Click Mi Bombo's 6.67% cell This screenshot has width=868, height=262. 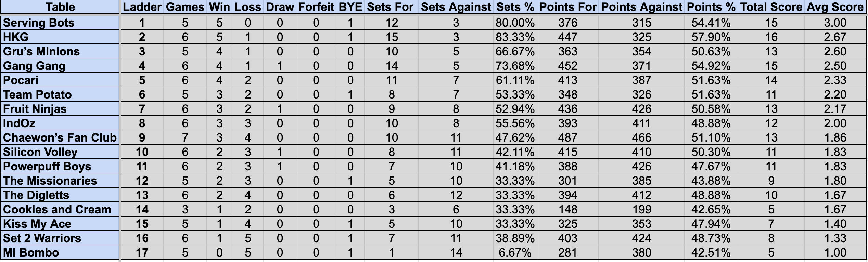click(515, 252)
